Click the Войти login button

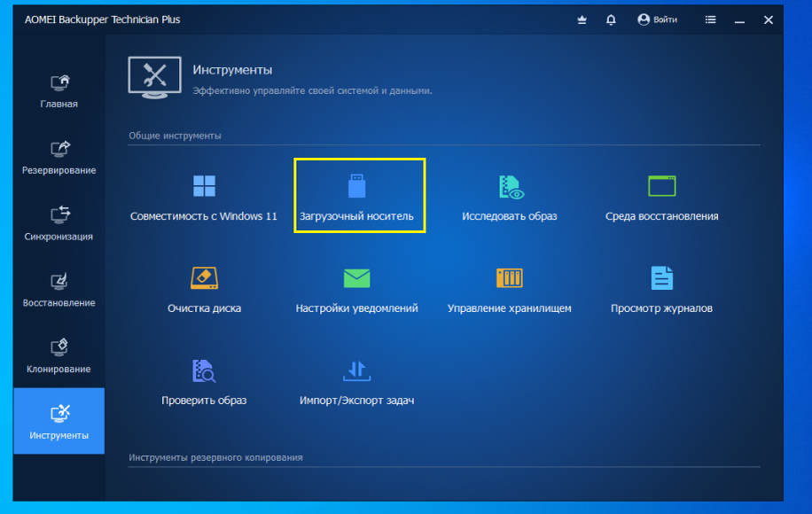click(658, 19)
